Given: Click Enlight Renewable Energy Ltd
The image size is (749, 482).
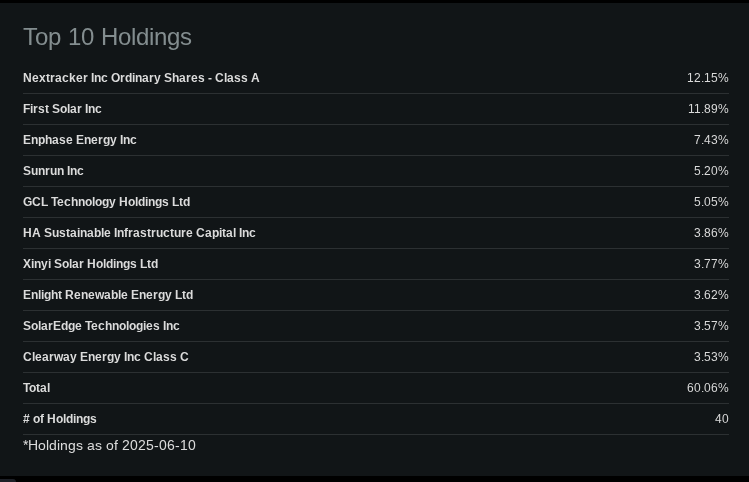Looking at the screenshot, I should point(108,295).
